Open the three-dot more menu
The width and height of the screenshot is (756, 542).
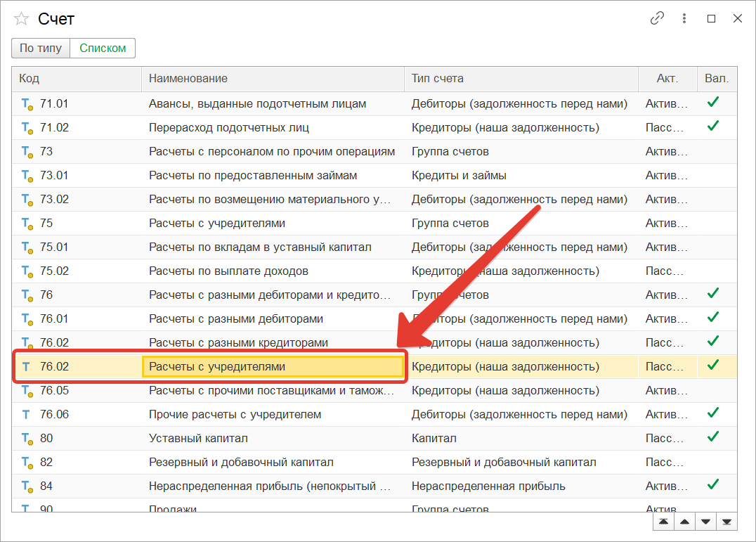(x=684, y=19)
